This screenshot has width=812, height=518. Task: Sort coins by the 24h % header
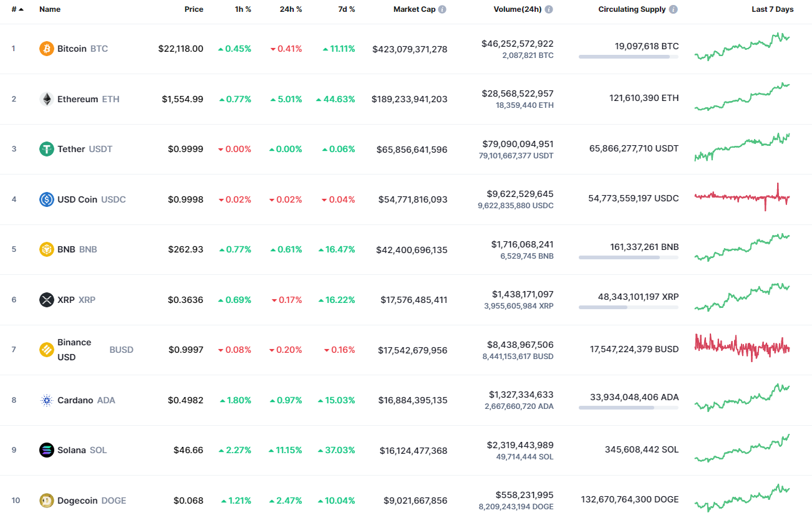(x=291, y=9)
